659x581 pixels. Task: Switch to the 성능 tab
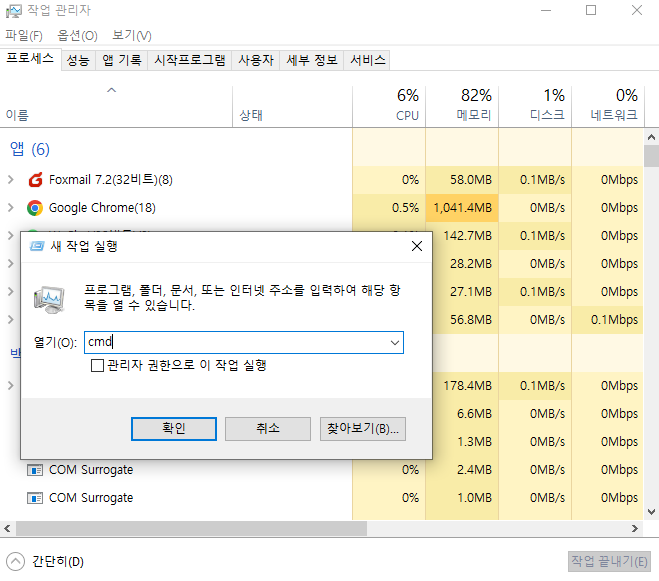click(78, 60)
